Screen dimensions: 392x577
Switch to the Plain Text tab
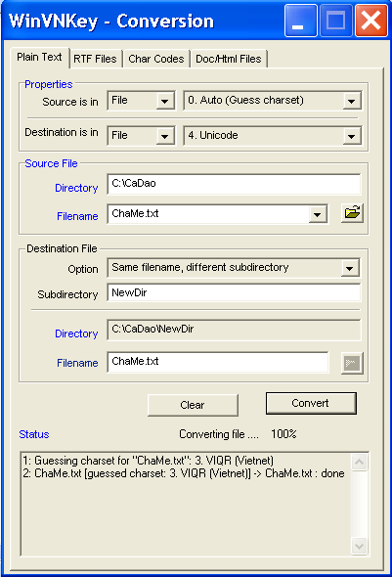pyautogui.click(x=39, y=58)
